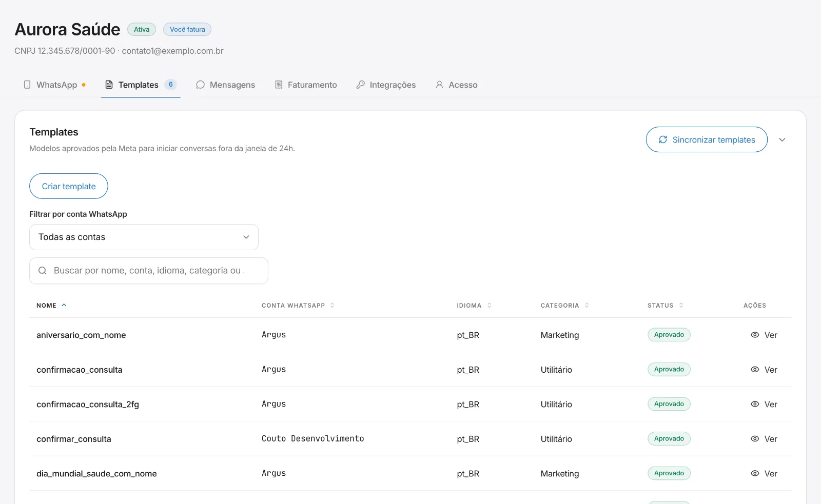Sort by the STATUS column
The height and width of the screenshot is (504, 821).
(665, 305)
